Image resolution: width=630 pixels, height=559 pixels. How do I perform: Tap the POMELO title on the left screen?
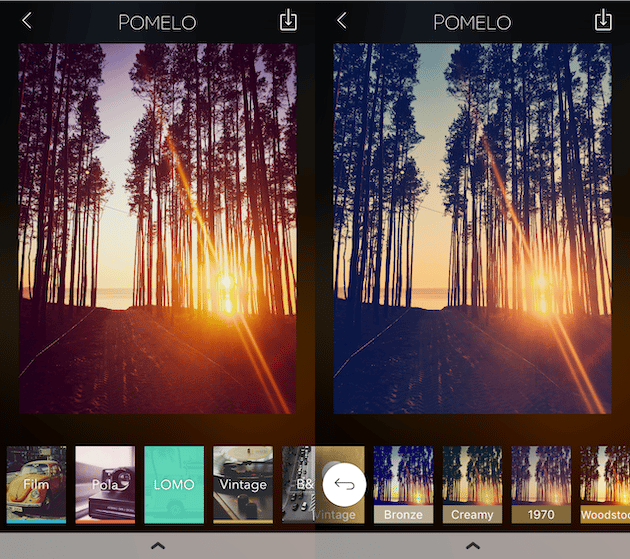click(157, 23)
